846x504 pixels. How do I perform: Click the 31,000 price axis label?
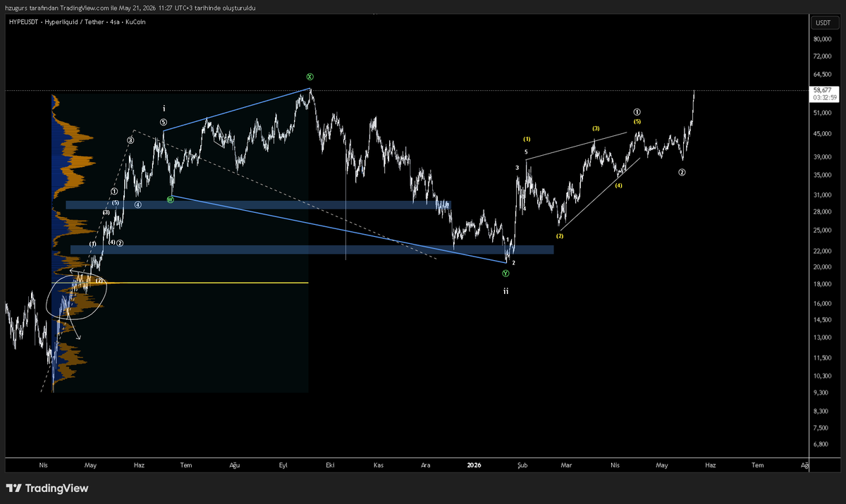(x=822, y=195)
